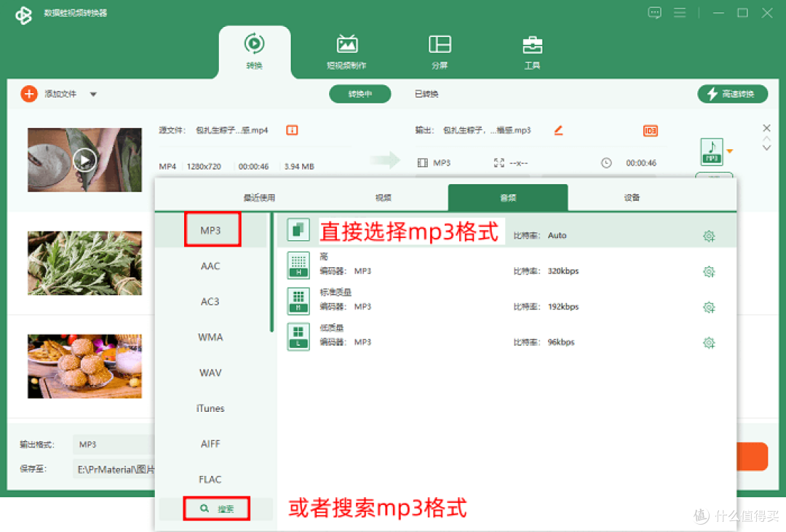786x532 pixels.
Task: Switch to the 已转换 list
Action: coord(426,94)
